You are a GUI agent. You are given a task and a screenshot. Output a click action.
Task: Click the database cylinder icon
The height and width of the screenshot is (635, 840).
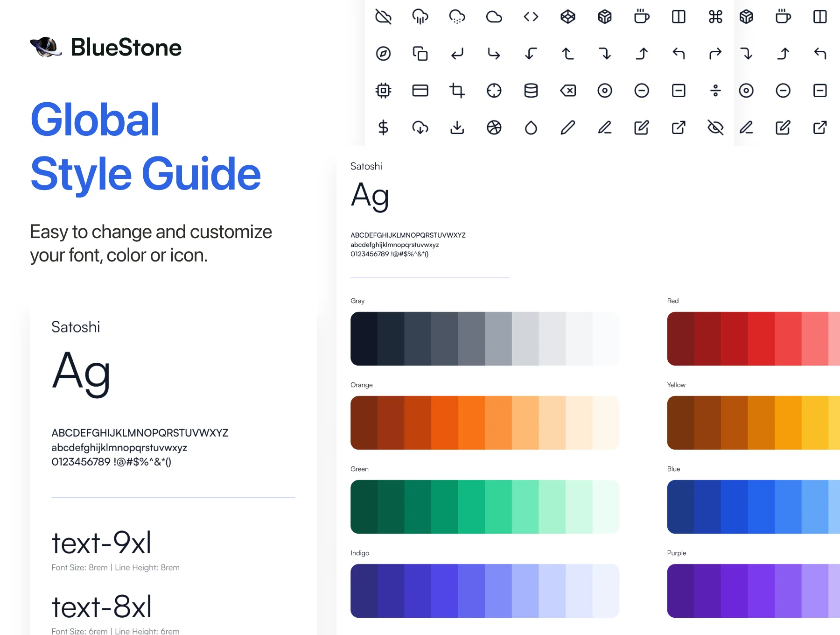click(x=531, y=91)
